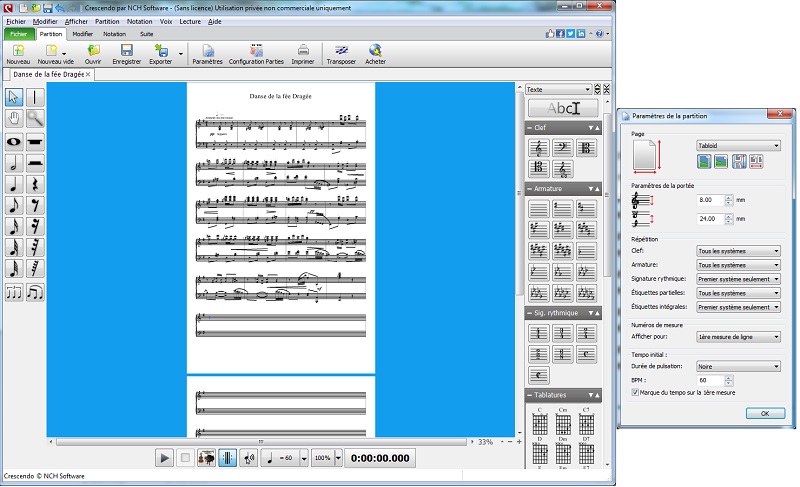The height and width of the screenshot is (487, 800).
Task: Insert the common time signature
Action: coord(586,354)
